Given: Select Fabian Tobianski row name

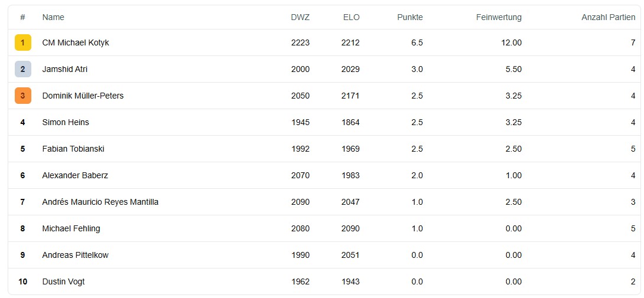Looking at the screenshot, I should (x=73, y=149).
